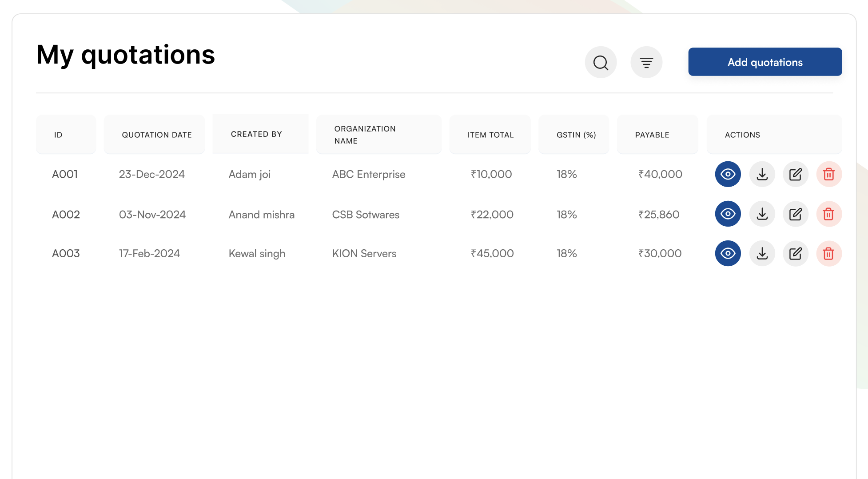This screenshot has width=868, height=479.
Task: View quotation A001 with eye icon
Action: [728, 174]
